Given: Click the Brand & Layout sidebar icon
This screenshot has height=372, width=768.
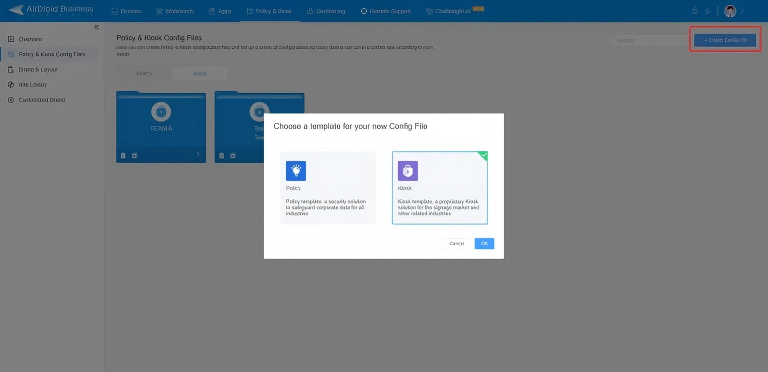Looking at the screenshot, I should click(x=11, y=70).
